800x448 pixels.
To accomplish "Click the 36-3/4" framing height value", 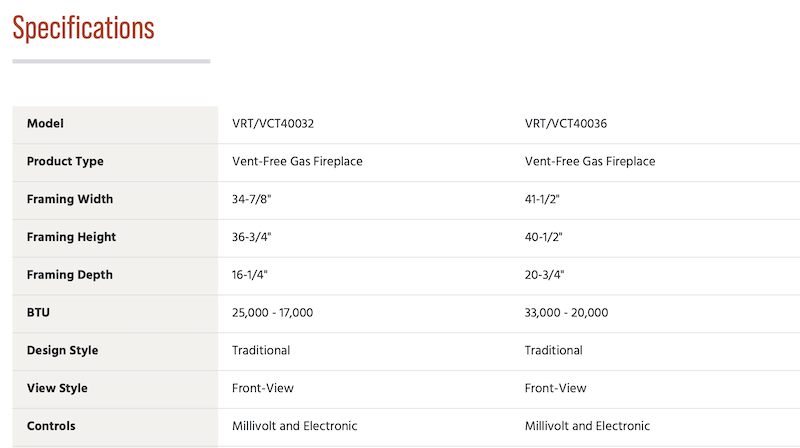I will pos(252,237).
